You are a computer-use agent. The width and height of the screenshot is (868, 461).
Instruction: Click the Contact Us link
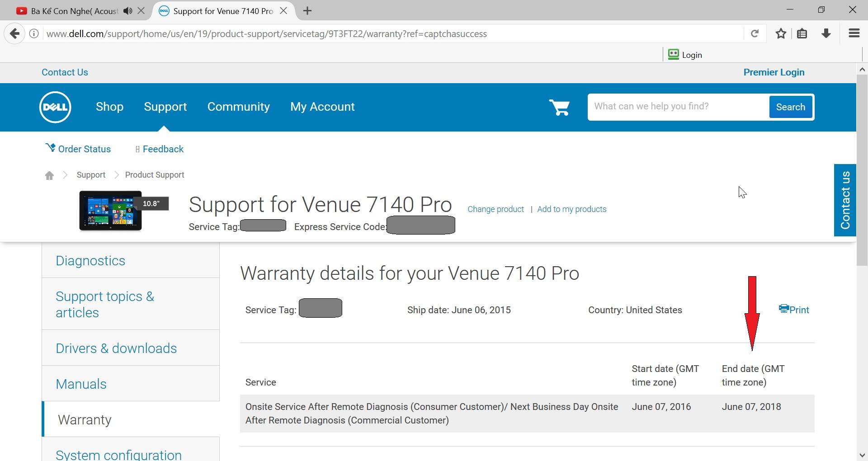tap(65, 72)
